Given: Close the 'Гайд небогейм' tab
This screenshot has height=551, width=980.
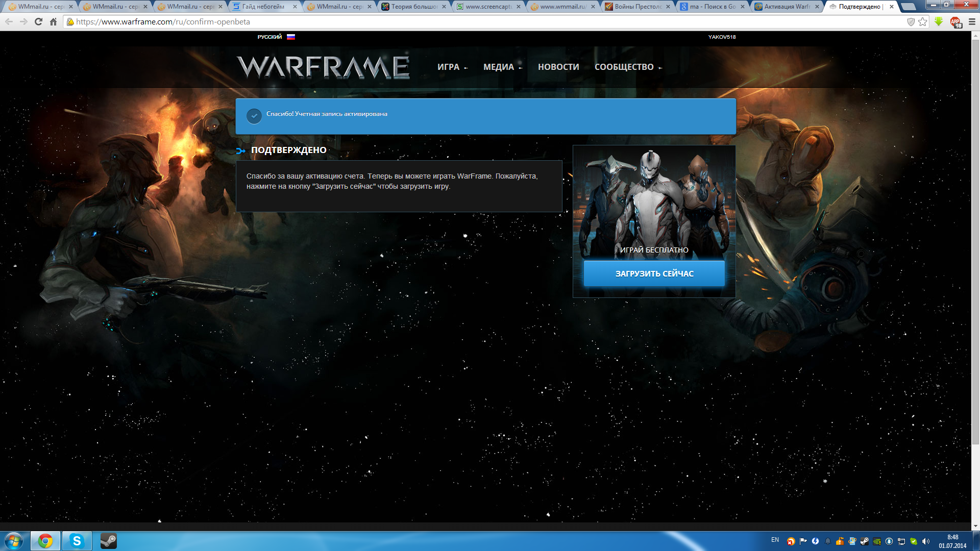Looking at the screenshot, I should pos(295,7).
